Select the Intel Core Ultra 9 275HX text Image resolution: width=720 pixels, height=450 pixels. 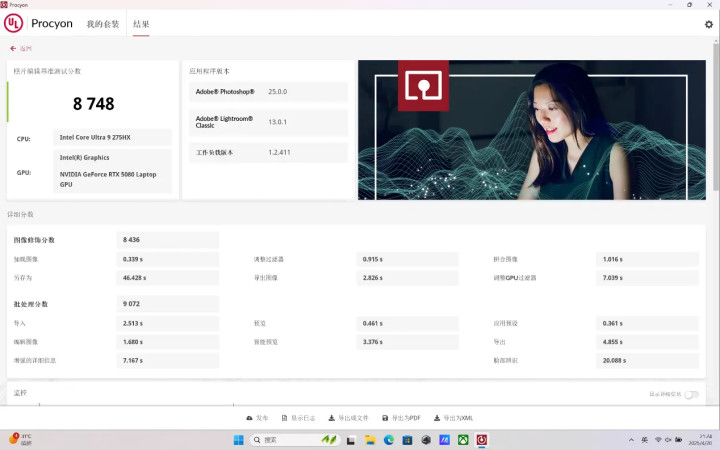(95, 137)
